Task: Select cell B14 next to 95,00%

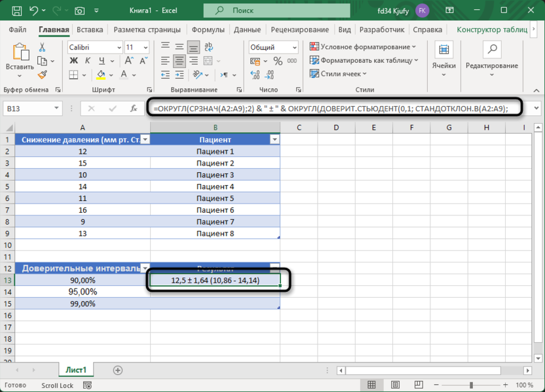Action: (x=215, y=292)
